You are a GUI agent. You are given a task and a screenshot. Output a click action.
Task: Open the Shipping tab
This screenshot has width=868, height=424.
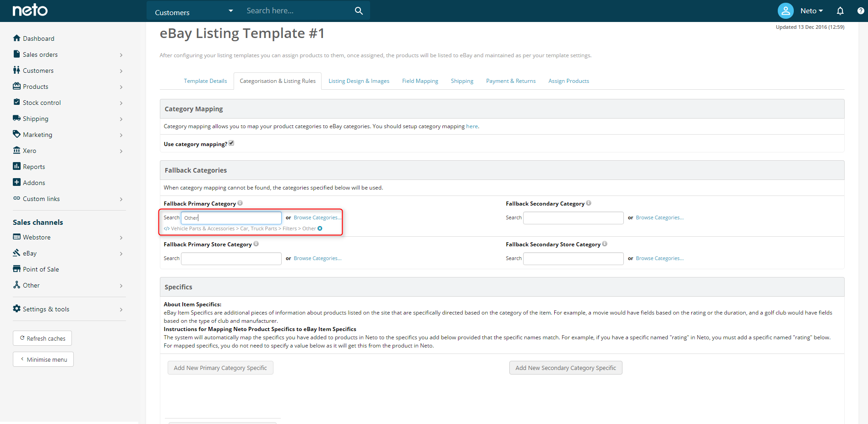click(x=462, y=81)
